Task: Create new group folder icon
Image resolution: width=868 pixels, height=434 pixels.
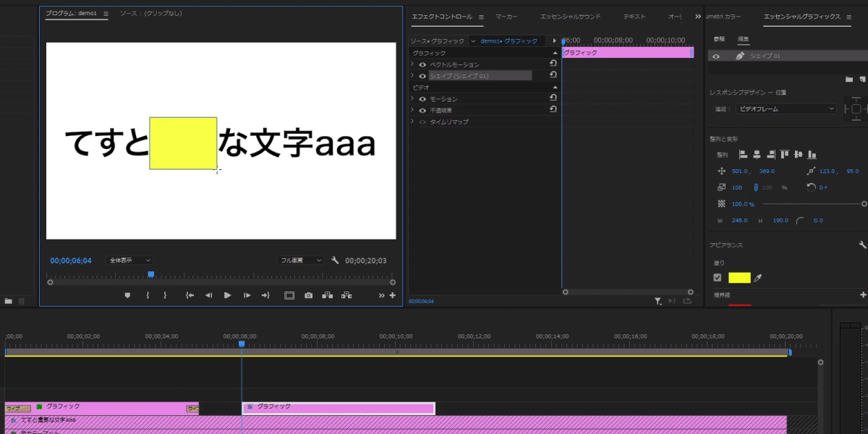Action: pos(849,79)
